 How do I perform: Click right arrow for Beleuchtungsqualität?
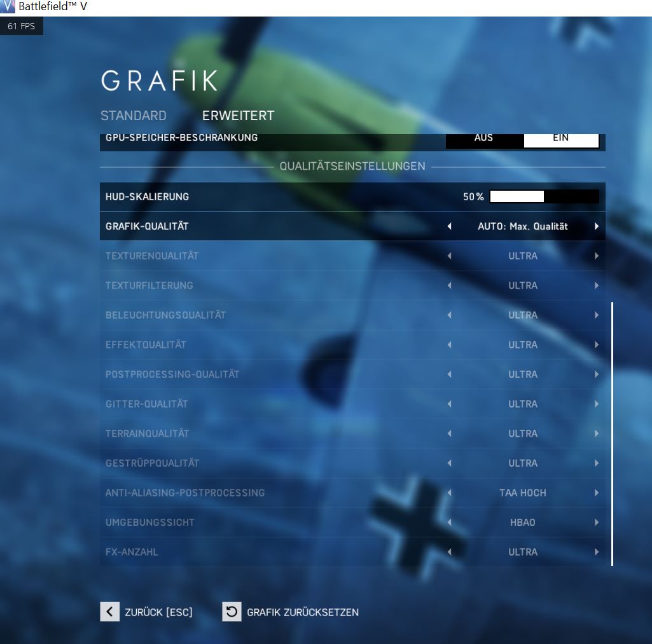(597, 315)
